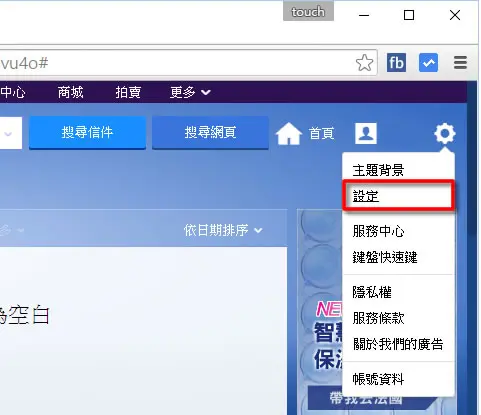Expand the 更多 dropdown

pos(190,92)
